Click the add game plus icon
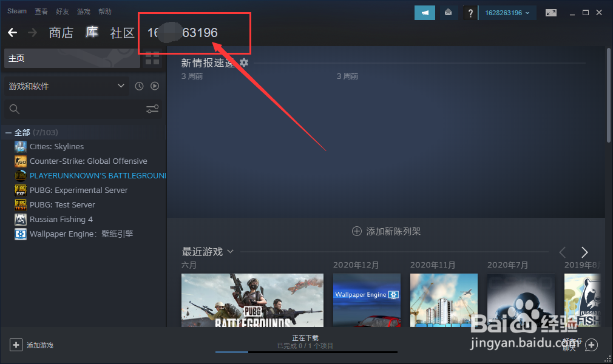The width and height of the screenshot is (613, 364). coord(16,345)
